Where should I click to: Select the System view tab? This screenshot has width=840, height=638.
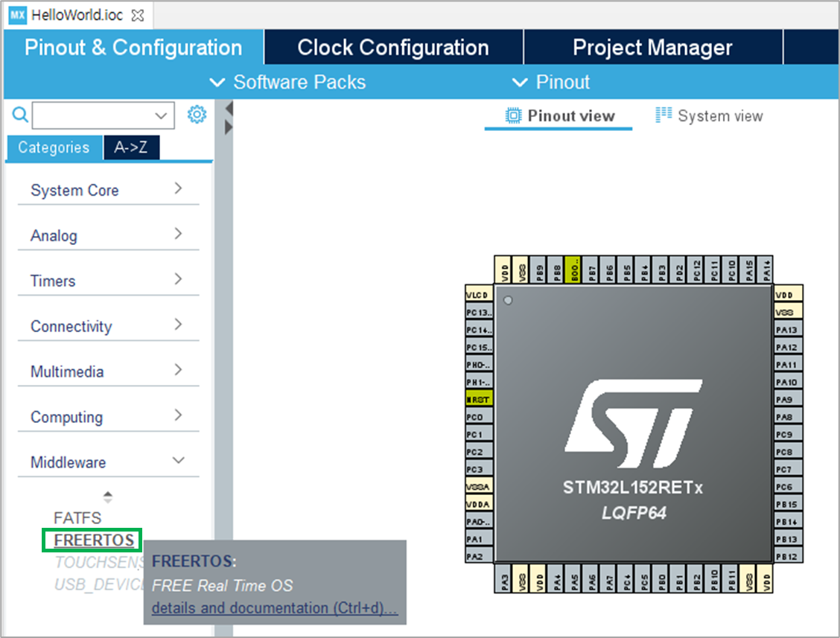[709, 115]
